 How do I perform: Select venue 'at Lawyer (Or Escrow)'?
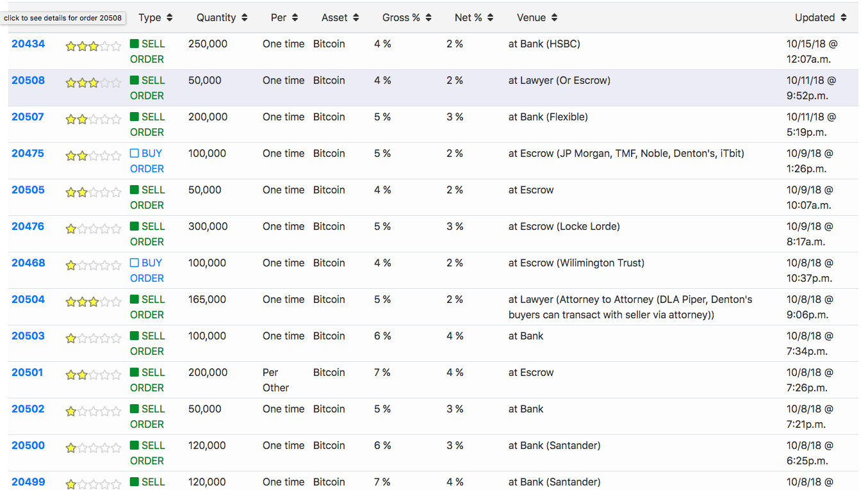[559, 81]
